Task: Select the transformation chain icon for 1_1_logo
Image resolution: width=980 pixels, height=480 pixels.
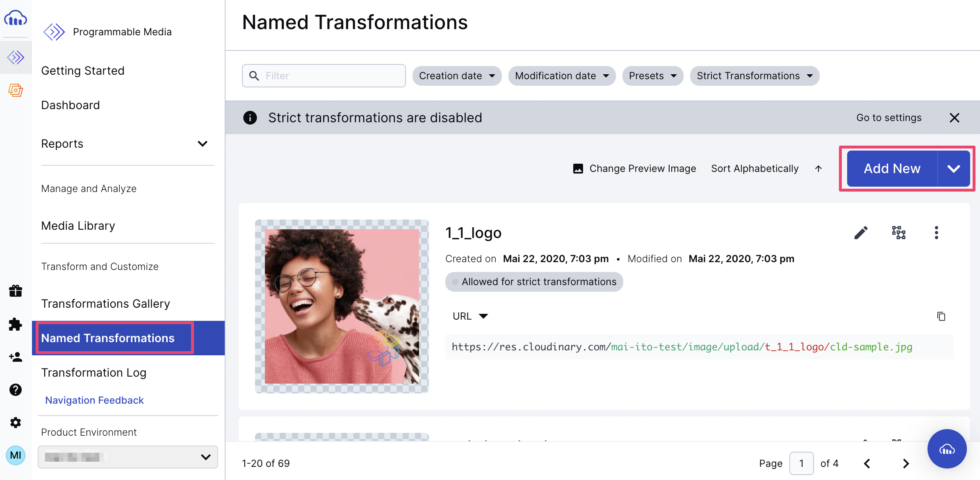Action: [898, 232]
